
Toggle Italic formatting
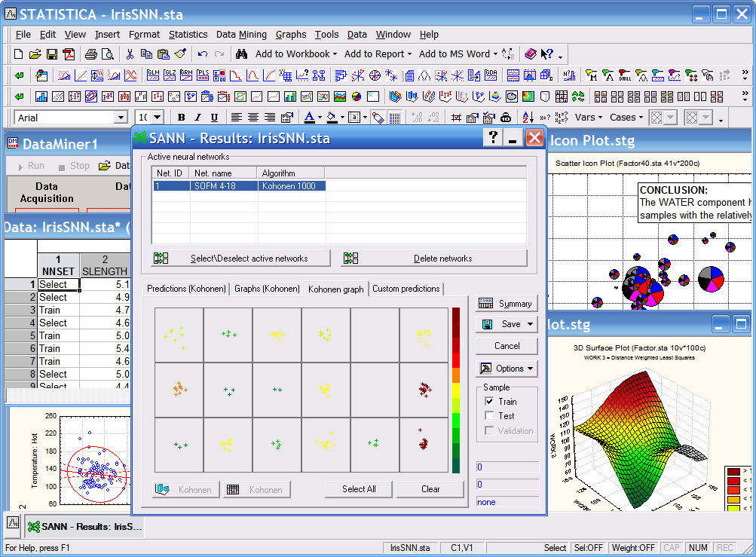pos(197,117)
